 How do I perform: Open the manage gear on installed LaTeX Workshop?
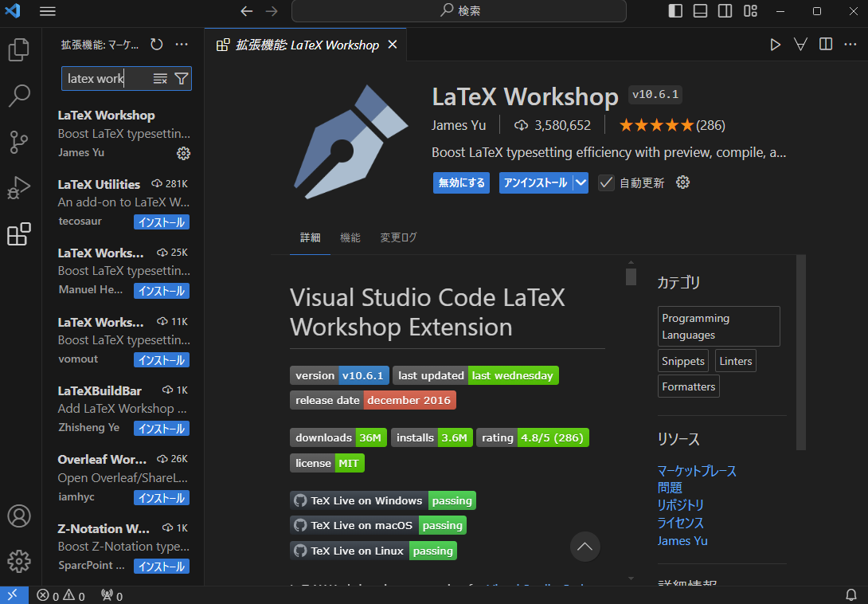[x=183, y=153]
